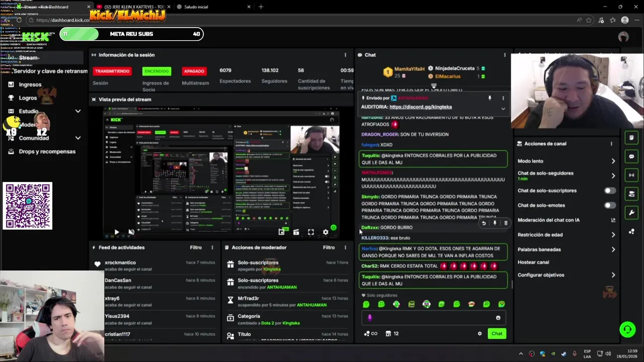Click panel layout icon in right sidebar

point(631,194)
